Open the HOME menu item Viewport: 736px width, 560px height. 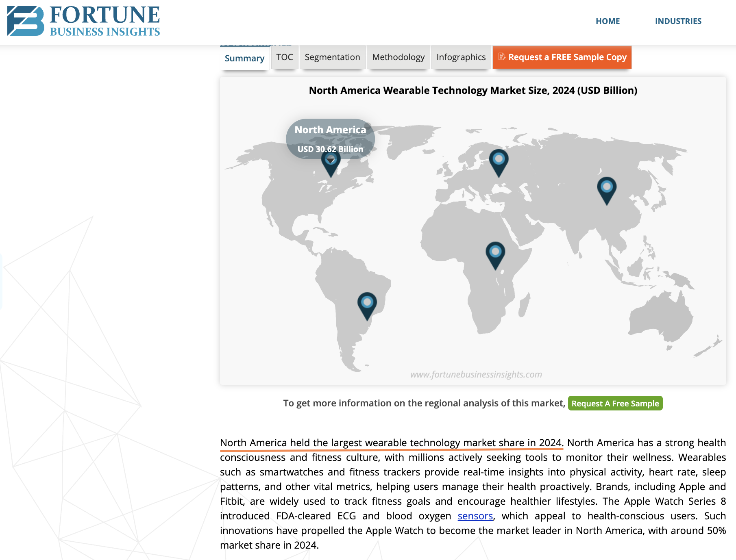[608, 21]
